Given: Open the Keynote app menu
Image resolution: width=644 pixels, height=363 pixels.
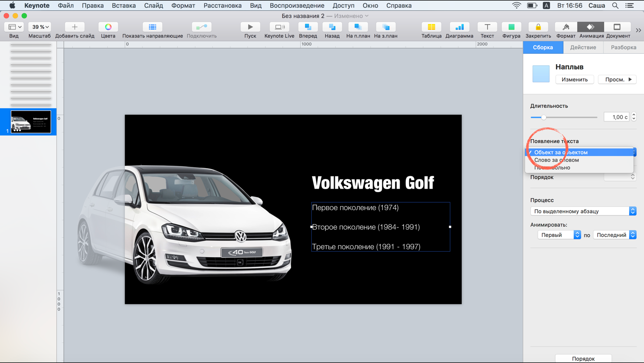Looking at the screenshot, I should pyautogui.click(x=37, y=5).
